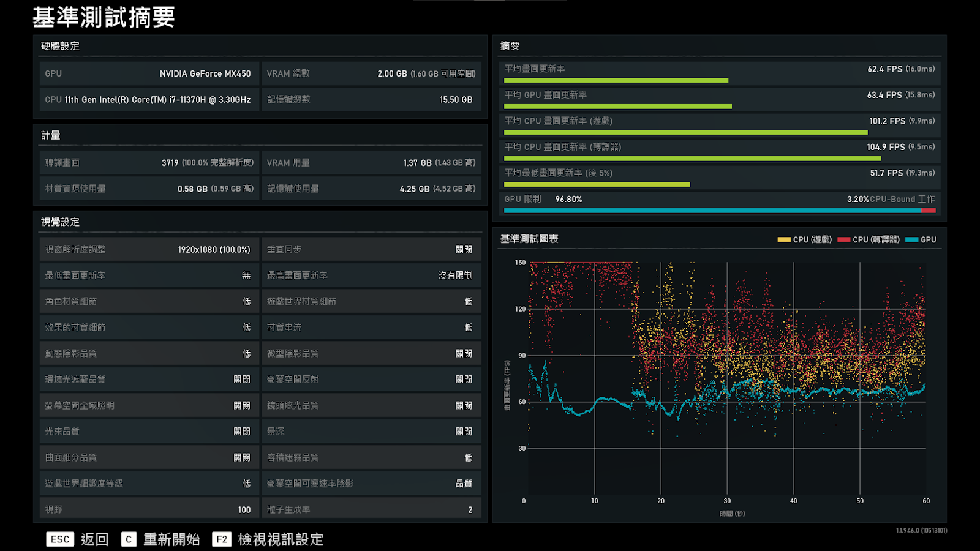This screenshot has width=980, height=551.
Task: Click the VRAM 總數 2.00 GB value
Action: pos(392,73)
